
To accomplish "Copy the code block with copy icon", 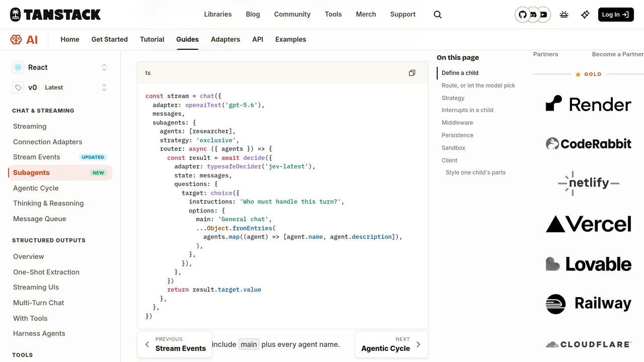I will 412,73.
